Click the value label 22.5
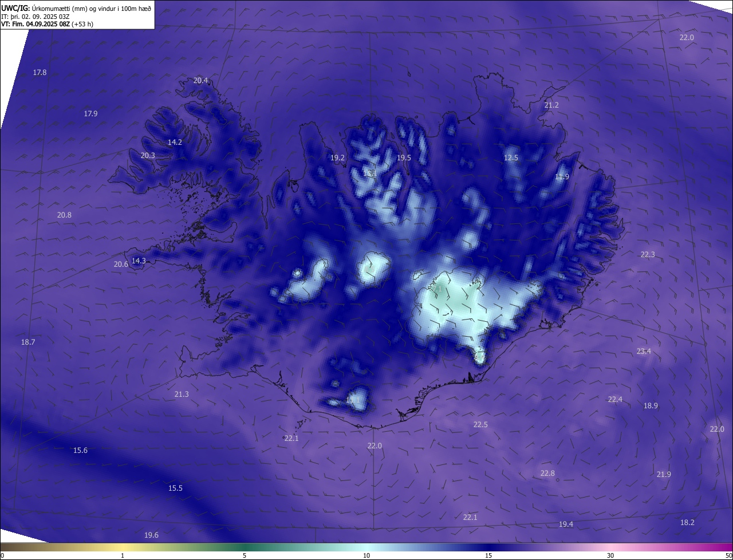Screen dimensions: 733x560 click(480, 425)
